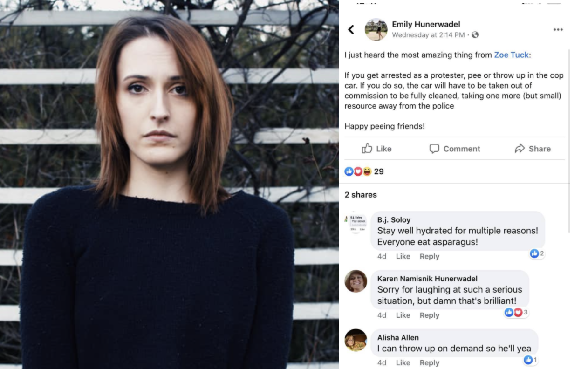This screenshot has width=588, height=369.
Task: Click the public globe privacy icon
Action: [475, 35]
